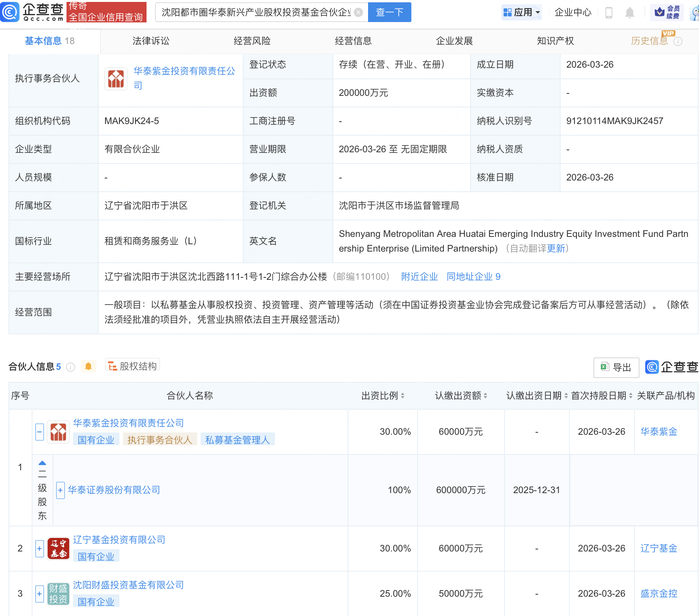Expand the 沈阳财盛投资基金 row
699x616 pixels.
tap(39, 594)
